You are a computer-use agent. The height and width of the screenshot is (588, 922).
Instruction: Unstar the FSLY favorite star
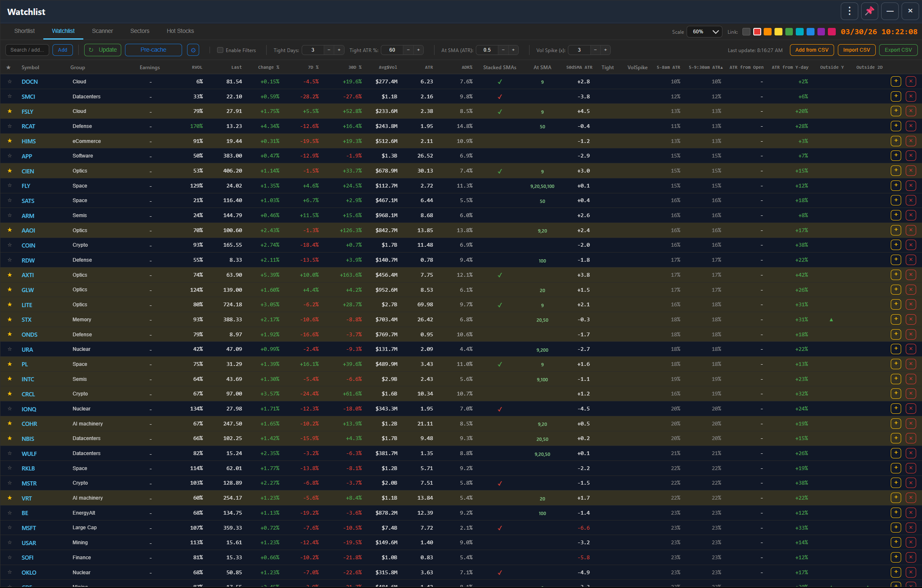10,111
